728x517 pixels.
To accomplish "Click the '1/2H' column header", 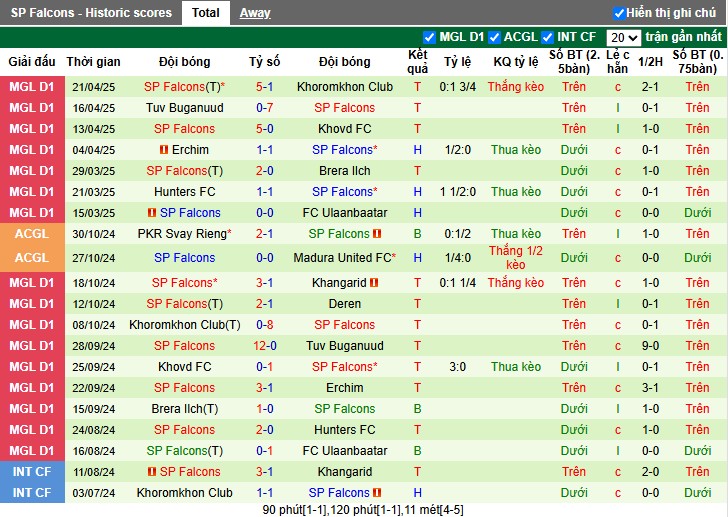I will pyautogui.click(x=650, y=62).
